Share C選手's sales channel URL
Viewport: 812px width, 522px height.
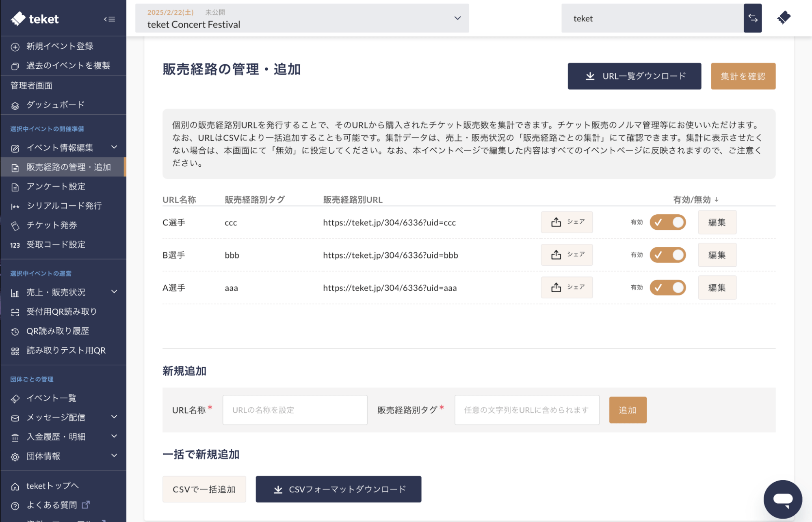pyautogui.click(x=566, y=222)
